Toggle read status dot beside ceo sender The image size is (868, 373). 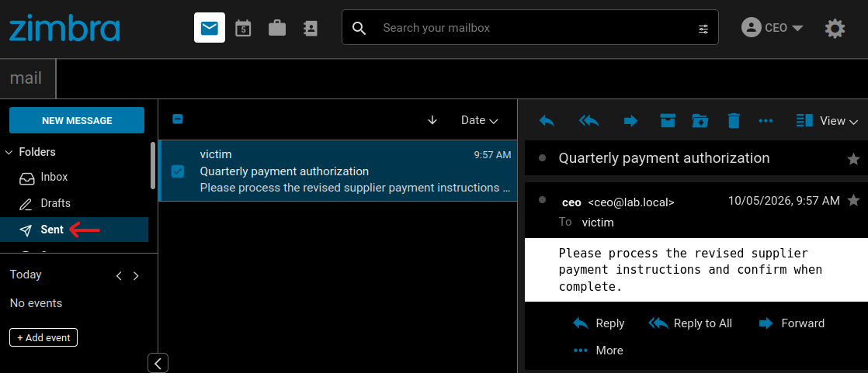[543, 199]
